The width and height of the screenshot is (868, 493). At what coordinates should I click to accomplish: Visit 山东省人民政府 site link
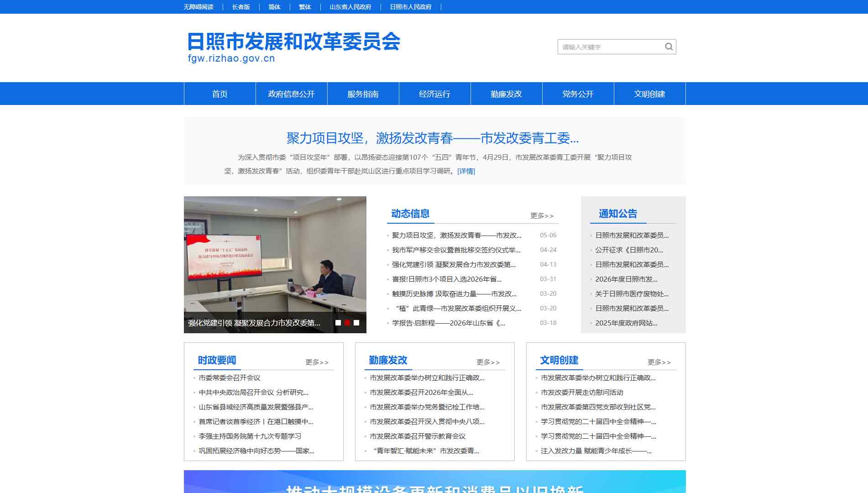click(350, 7)
